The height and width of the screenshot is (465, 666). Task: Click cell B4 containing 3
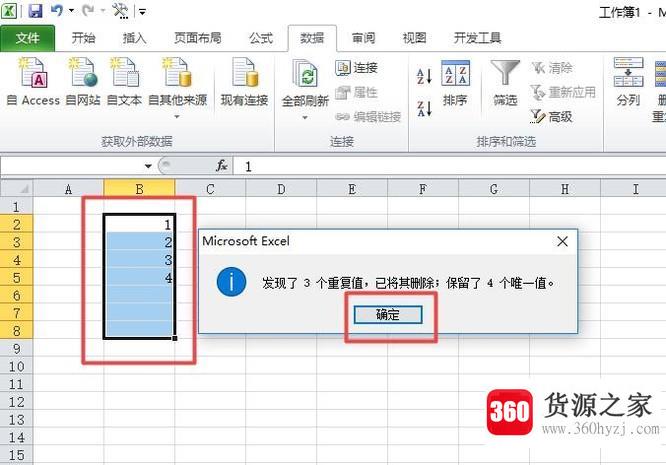click(x=139, y=260)
